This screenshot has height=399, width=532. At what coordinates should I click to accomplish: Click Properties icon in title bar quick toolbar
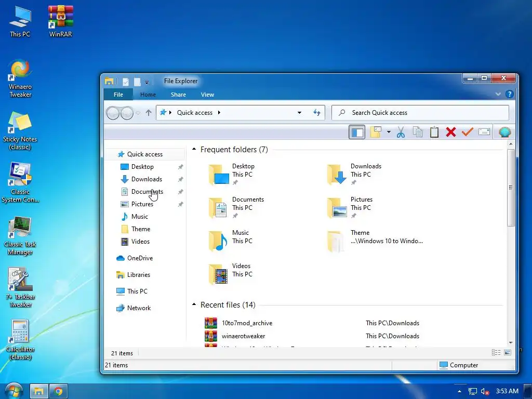click(x=126, y=82)
